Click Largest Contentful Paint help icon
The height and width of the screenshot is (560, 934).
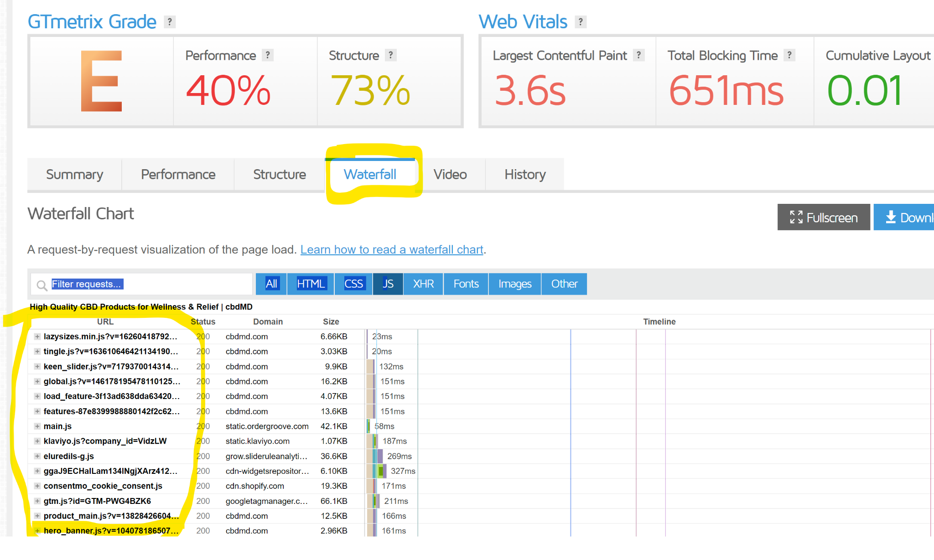pyautogui.click(x=638, y=55)
